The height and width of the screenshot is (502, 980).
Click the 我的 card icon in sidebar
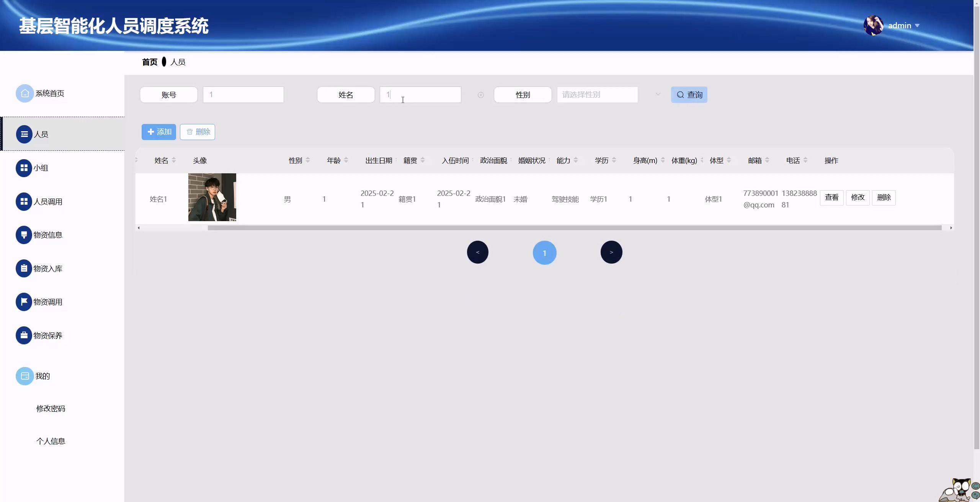24,376
